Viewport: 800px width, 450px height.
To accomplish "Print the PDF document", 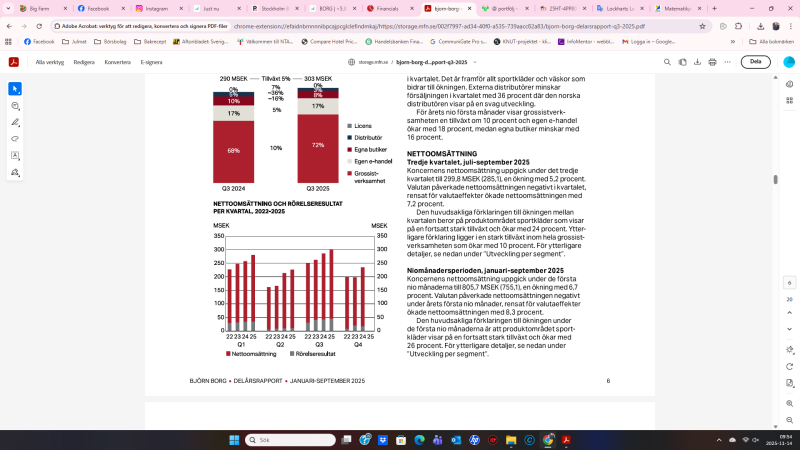I will click(x=712, y=62).
